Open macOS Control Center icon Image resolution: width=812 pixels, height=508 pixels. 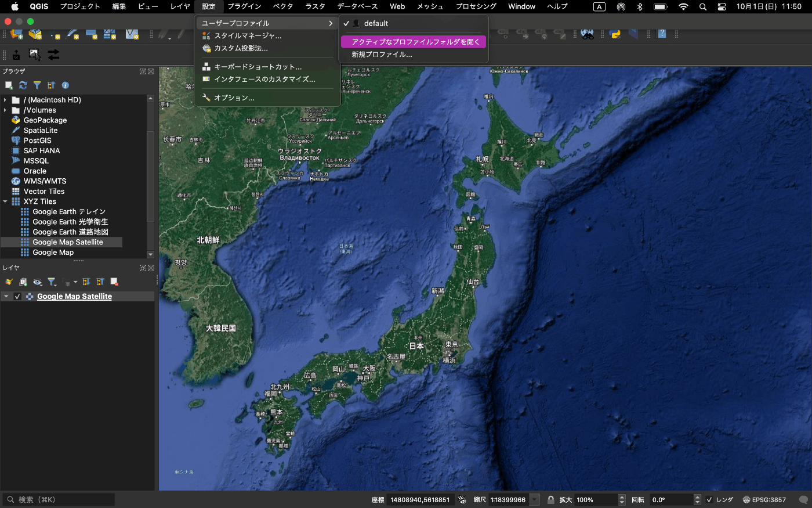tap(722, 6)
